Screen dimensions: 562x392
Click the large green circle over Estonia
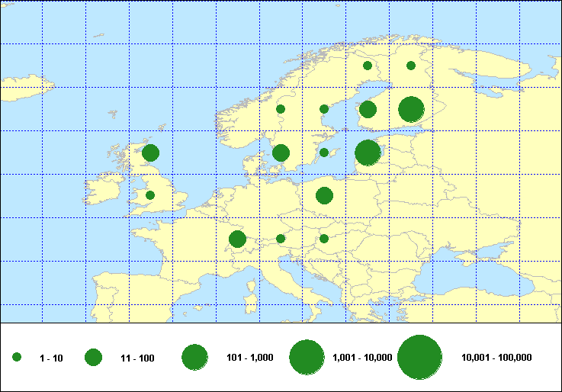[368, 153]
